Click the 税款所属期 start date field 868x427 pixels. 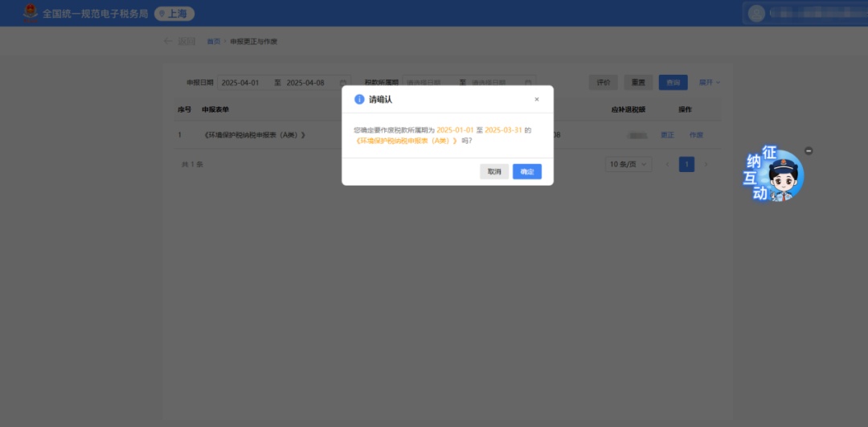424,83
